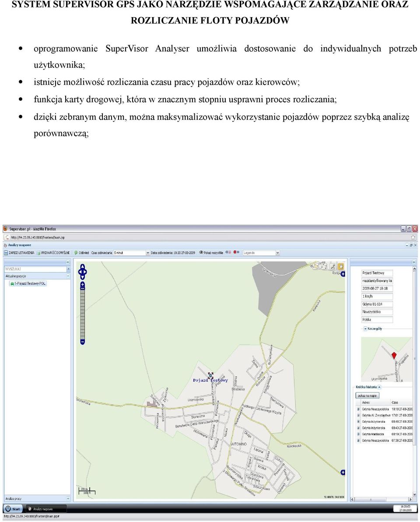The width and height of the screenshot is (420, 522).
Task: Click the Odśwież refresh button
Action: coord(82,253)
